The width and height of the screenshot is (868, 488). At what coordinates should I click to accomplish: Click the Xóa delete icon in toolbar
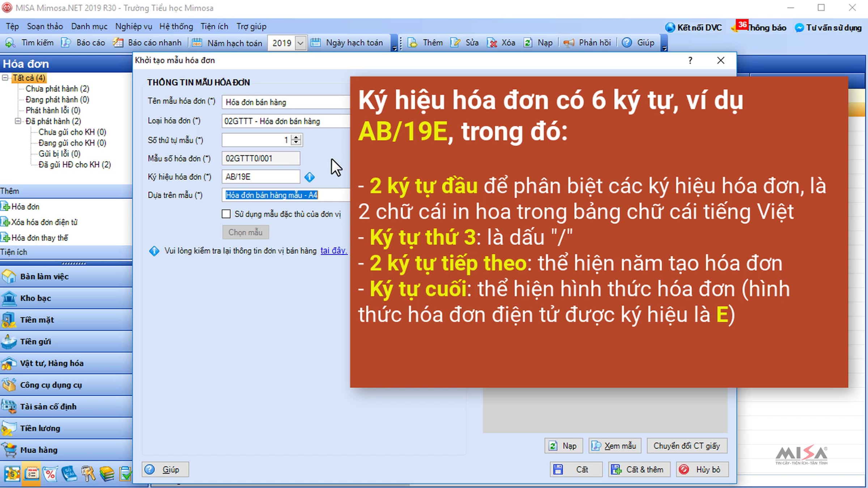[492, 43]
